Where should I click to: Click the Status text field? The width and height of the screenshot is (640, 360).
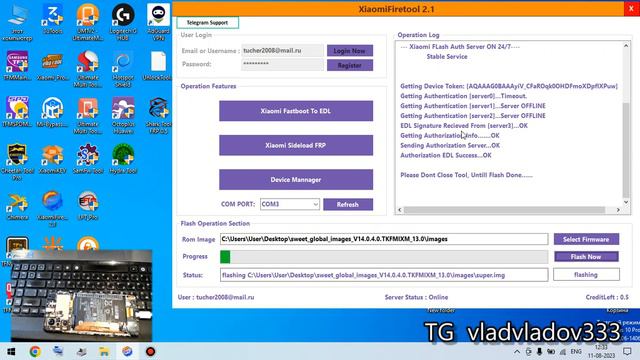click(x=384, y=275)
